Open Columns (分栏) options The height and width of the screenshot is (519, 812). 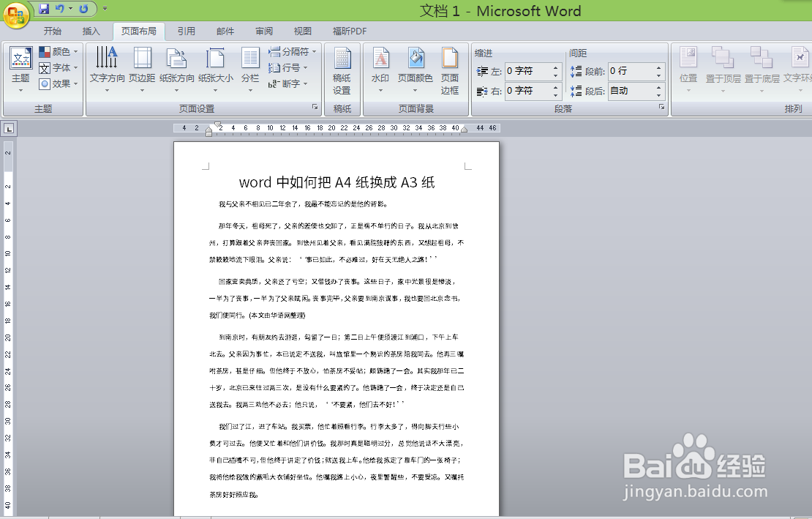point(250,70)
